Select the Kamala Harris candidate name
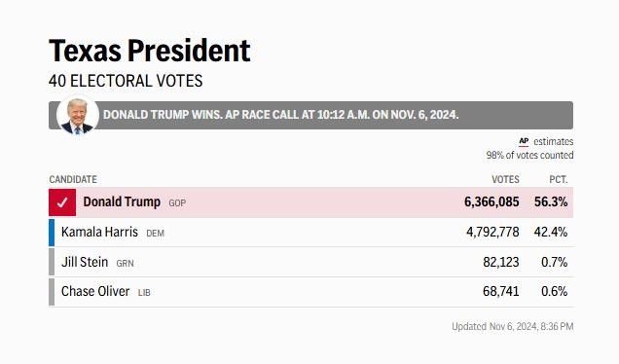The image size is (619, 364). coord(99,232)
